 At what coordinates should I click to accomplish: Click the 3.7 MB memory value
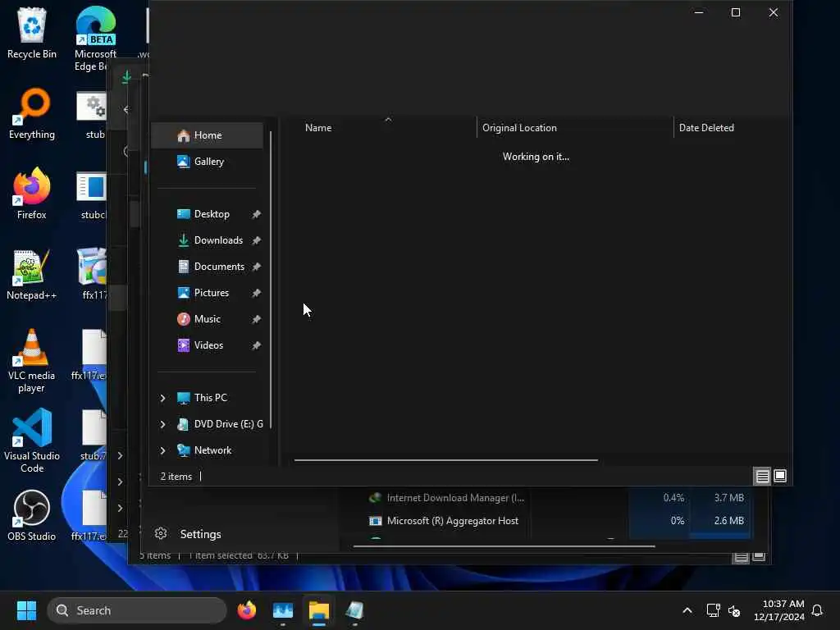728,498
